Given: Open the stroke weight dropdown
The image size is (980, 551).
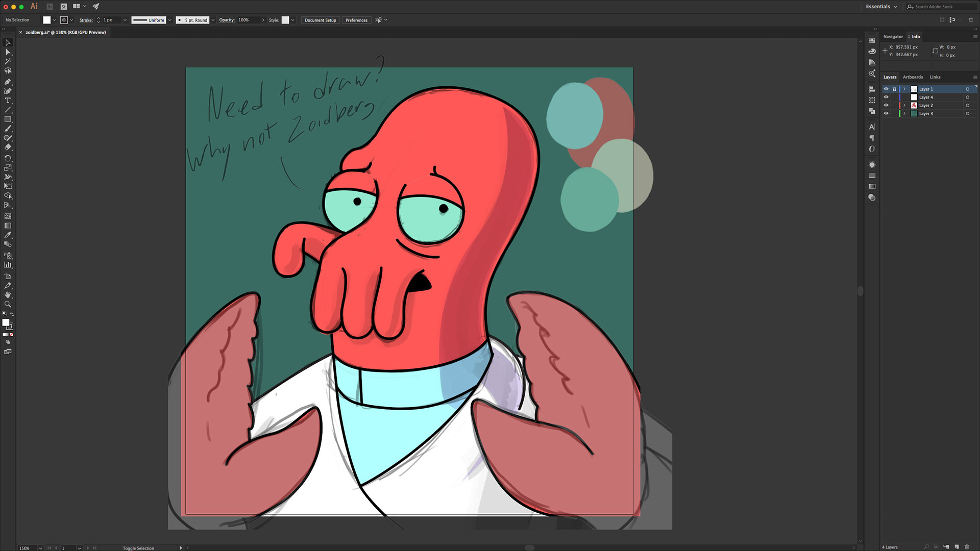Looking at the screenshot, I should [125, 20].
